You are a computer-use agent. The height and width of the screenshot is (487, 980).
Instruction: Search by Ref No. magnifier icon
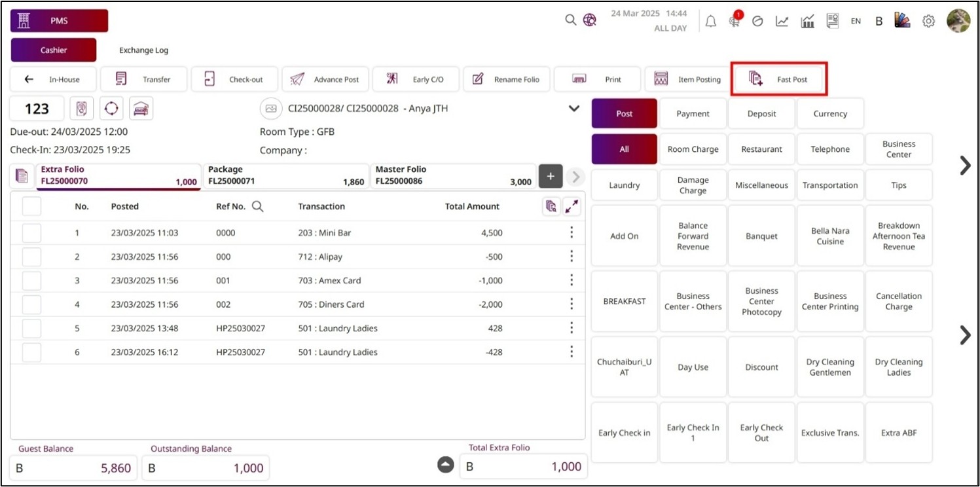(258, 206)
